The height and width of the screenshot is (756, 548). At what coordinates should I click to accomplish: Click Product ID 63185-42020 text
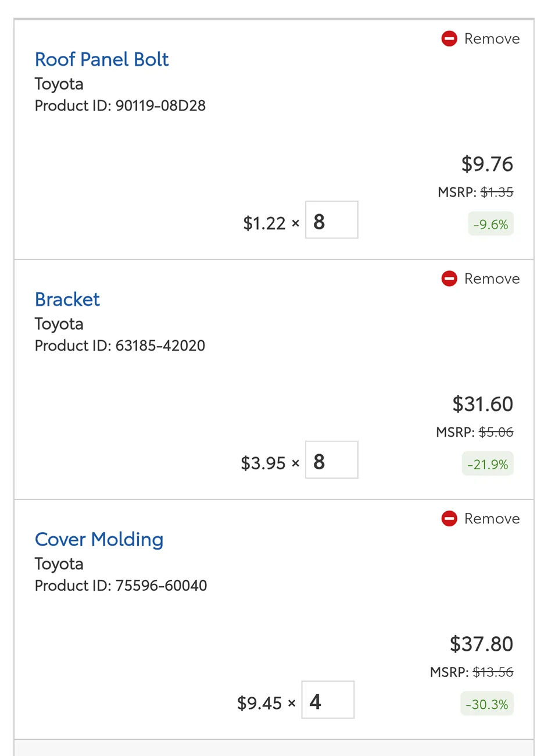(x=120, y=346)
